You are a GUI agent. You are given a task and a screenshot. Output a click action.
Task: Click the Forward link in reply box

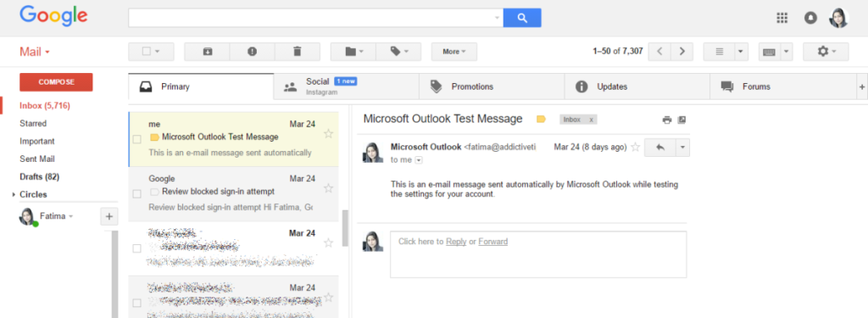point(492,242)
